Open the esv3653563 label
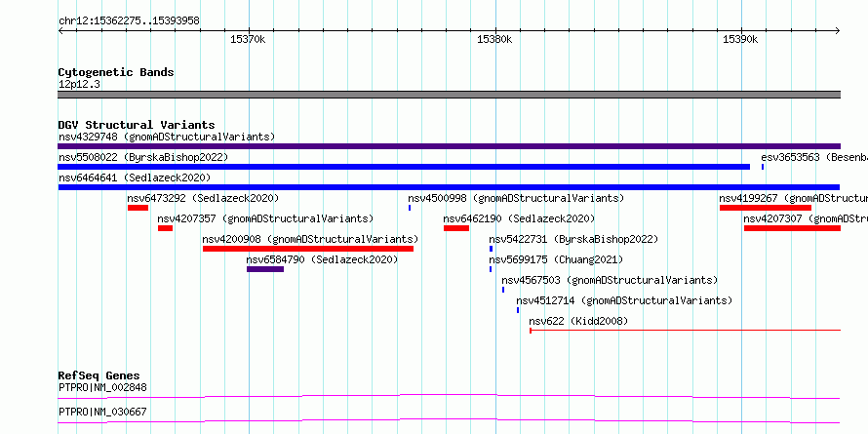The width and height of the screenshot is (868, 434). 814,157
